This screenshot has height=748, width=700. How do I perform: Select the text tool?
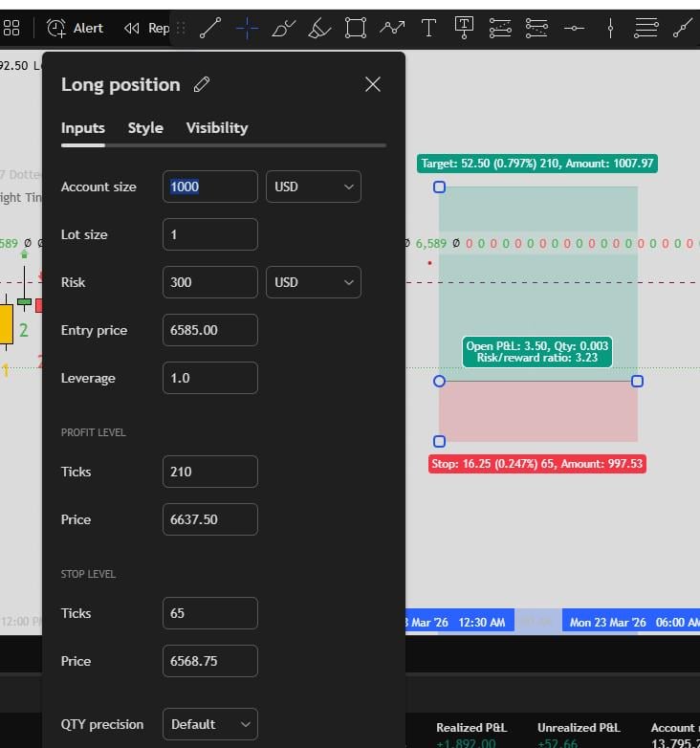pos(428,28)
